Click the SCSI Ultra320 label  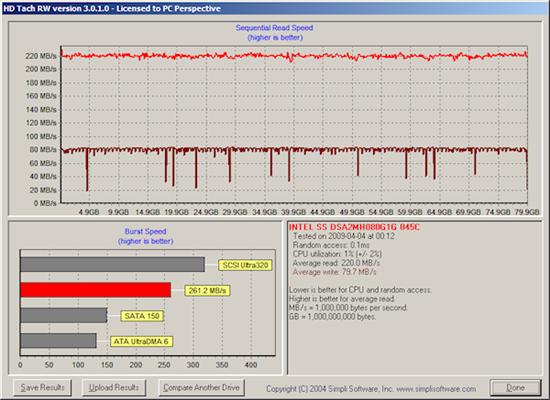coord(245,265)
